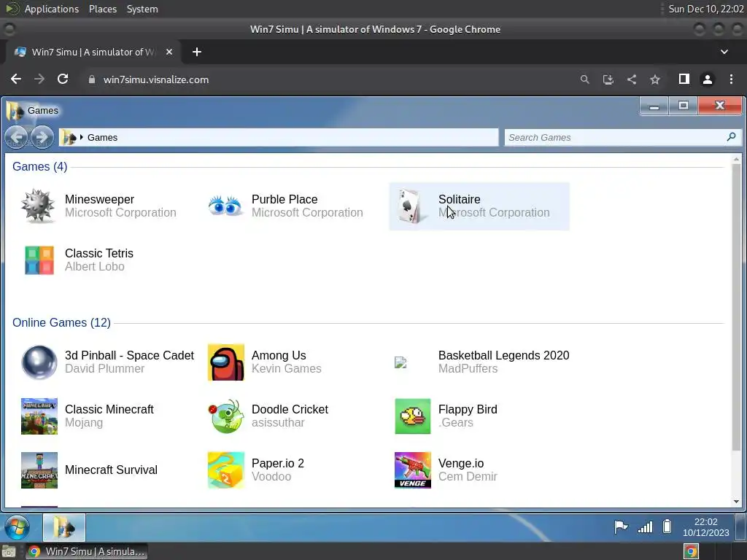Maximize the Games explorer window
The height and width of the screenshot is (560, 747).
[683, 106]
